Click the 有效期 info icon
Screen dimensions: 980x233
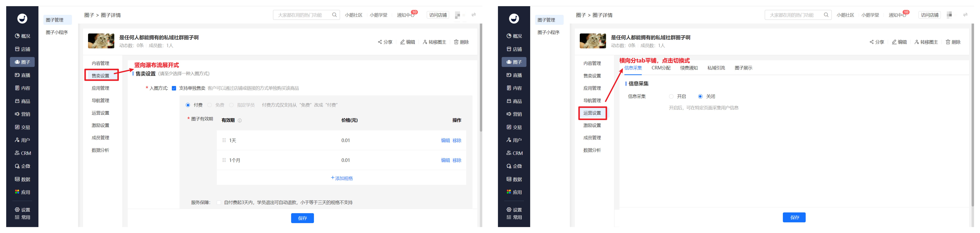pos(240,120)
